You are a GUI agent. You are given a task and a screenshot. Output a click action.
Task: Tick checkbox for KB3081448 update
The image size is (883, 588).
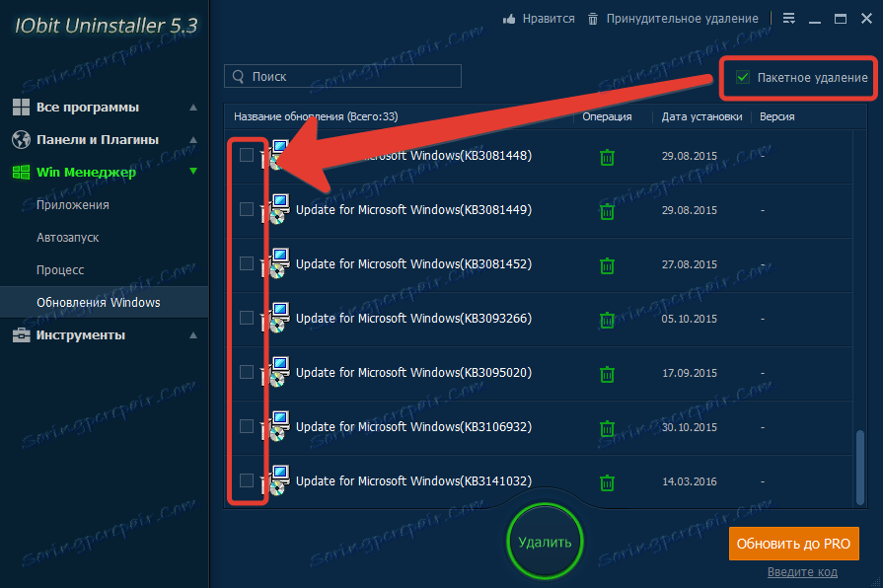pyautogui.click(x=246, y=155)
